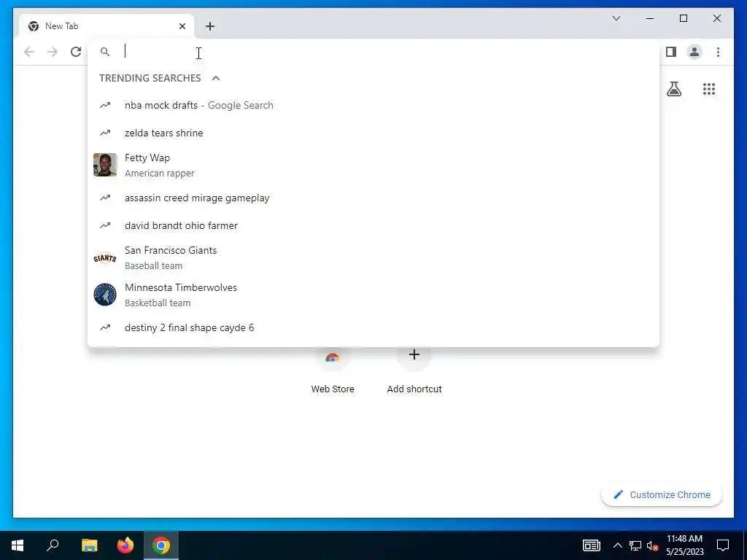Viewport: 747px width, 560px height.
Task: Click the muted volume tray icon
Action: (x=653, y=545)
